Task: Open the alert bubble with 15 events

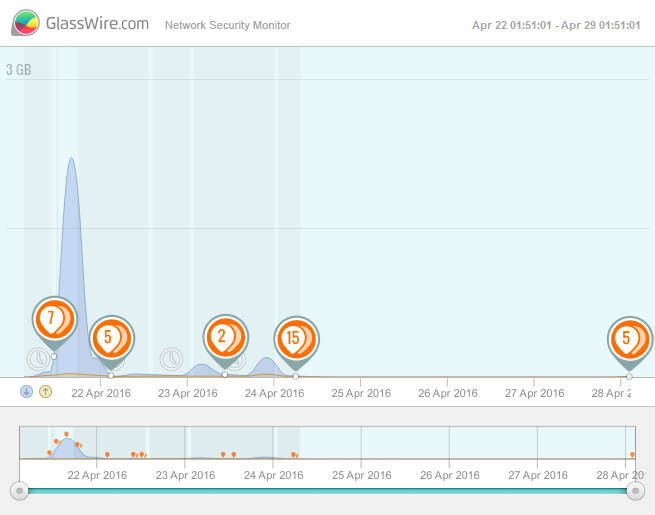Action: (x=295, y=339)
